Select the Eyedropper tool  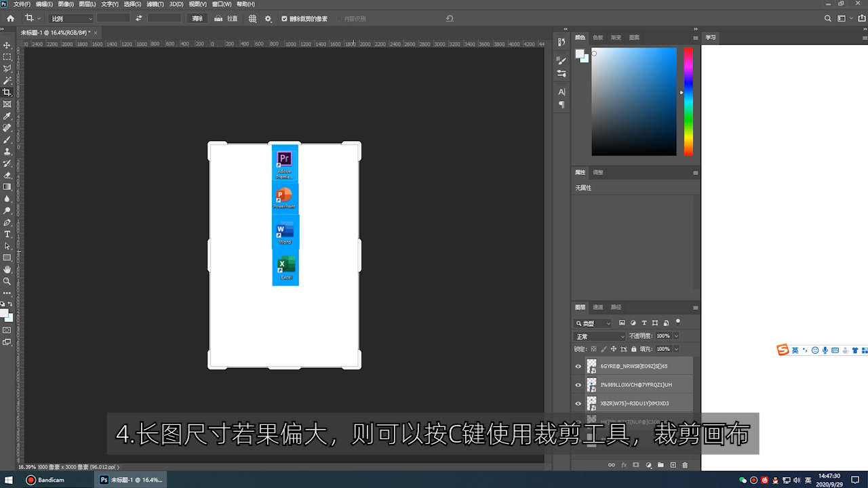click(7, 116)
